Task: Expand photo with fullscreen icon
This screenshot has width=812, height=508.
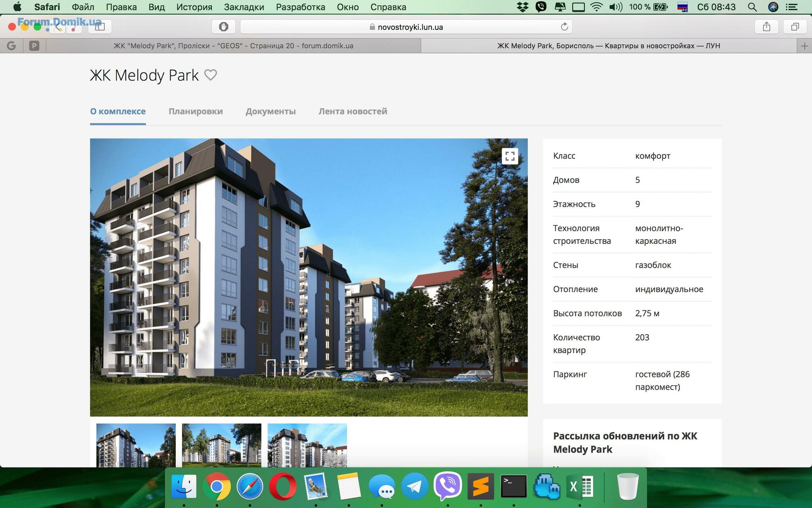Action: point(510,156)
